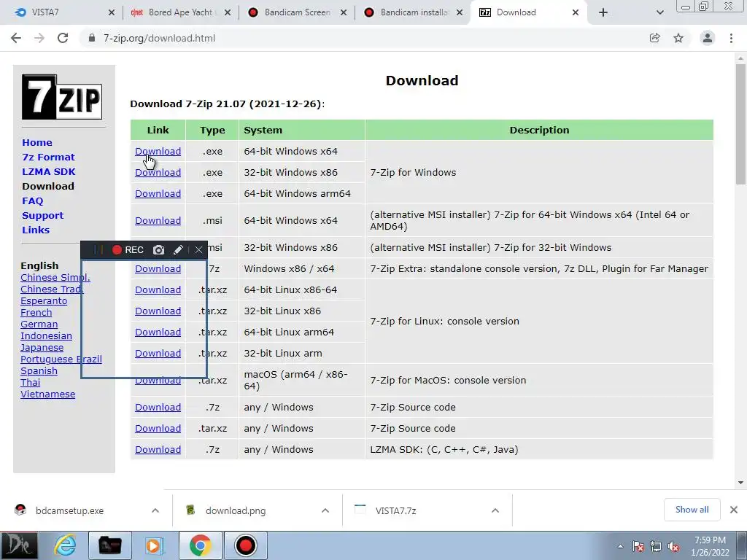
Task: Open the Chrome three-dot menu
Action: click(x=731, y=38)
